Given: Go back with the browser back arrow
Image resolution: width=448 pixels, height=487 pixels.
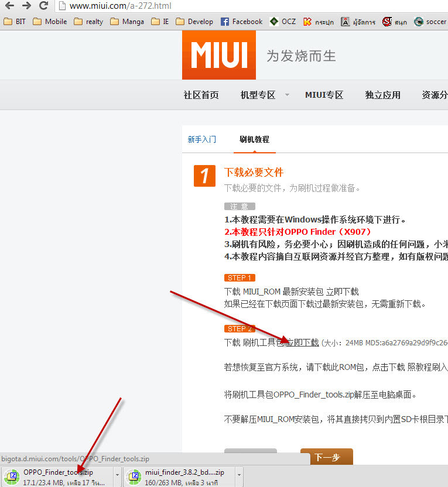Looking at the screenshot, I should coord(9,5).
